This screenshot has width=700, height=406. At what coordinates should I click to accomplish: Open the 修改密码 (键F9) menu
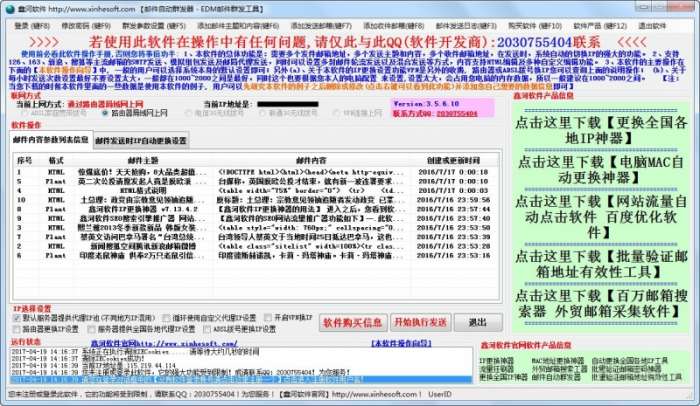pos(86,26)
